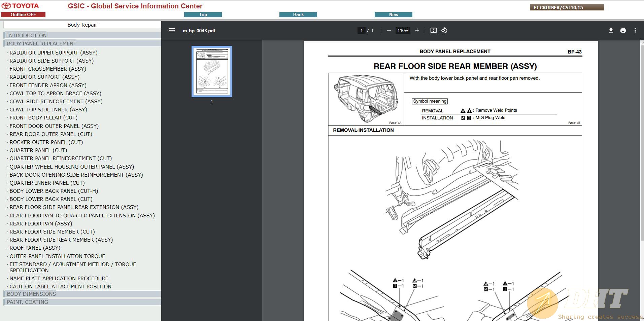This screenshot has width=644, height=321.
Task: Download the PDF file
Action: pyautogui.click(x=611, y=30)
